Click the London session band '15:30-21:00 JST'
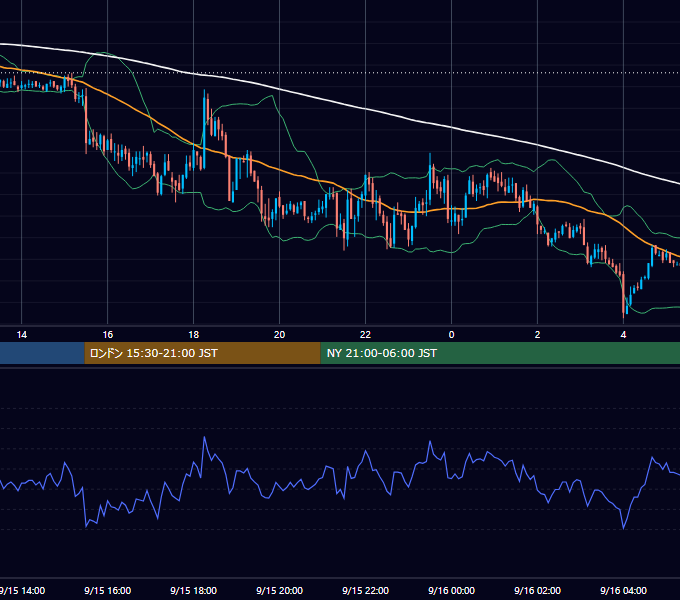This screenshot has width=680, height=600. pyautogui.click(x=202, y=353)
